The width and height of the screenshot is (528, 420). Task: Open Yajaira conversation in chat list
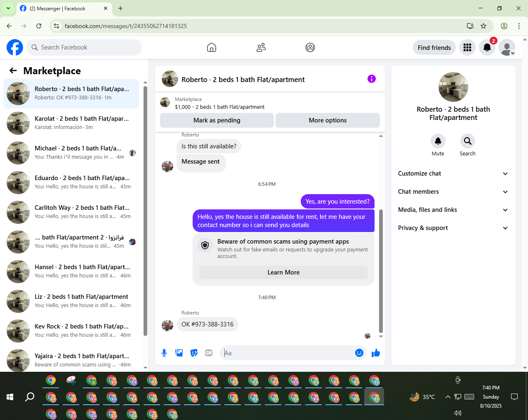pyautogui.click(x=71, y=360)
